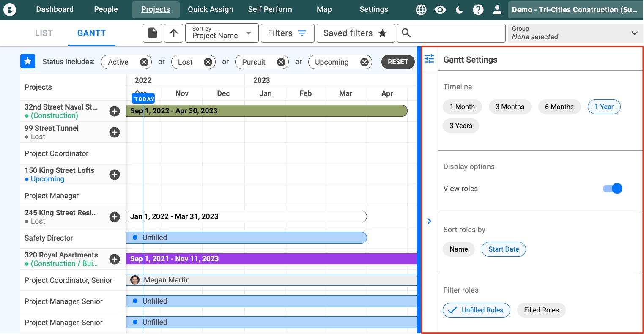Add role to 99 Street Tunnel

115,132
